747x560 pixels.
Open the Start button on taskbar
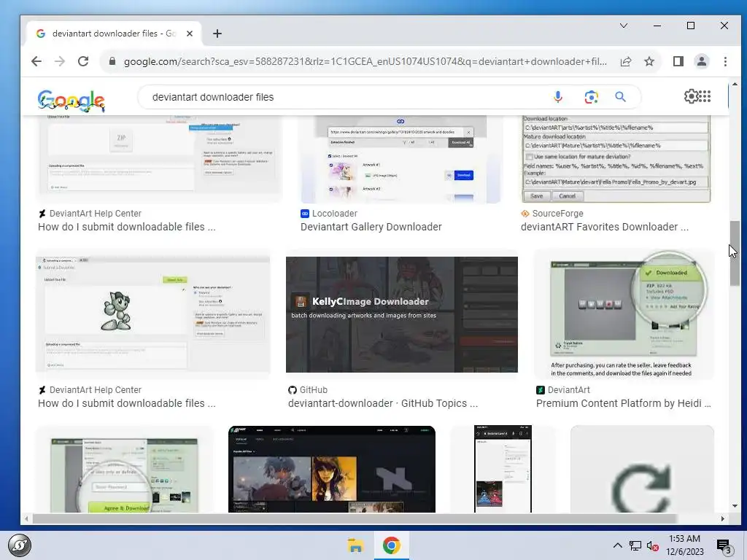(19, 545)
